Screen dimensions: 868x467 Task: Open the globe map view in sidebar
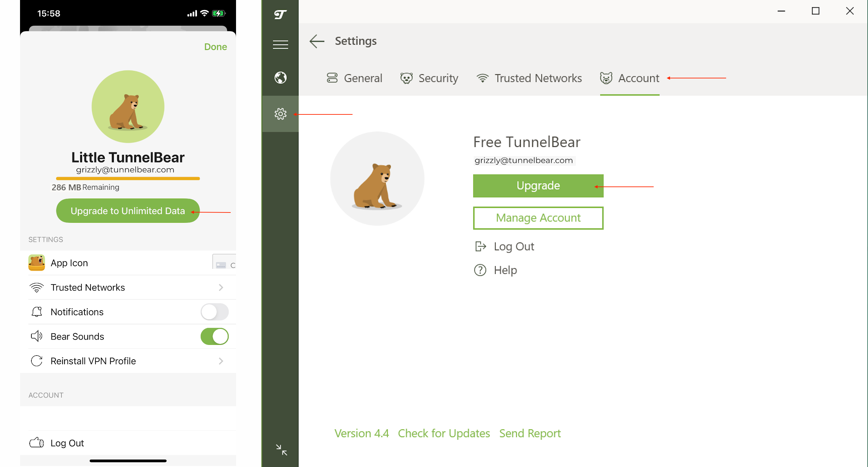(x=280, y=78)
